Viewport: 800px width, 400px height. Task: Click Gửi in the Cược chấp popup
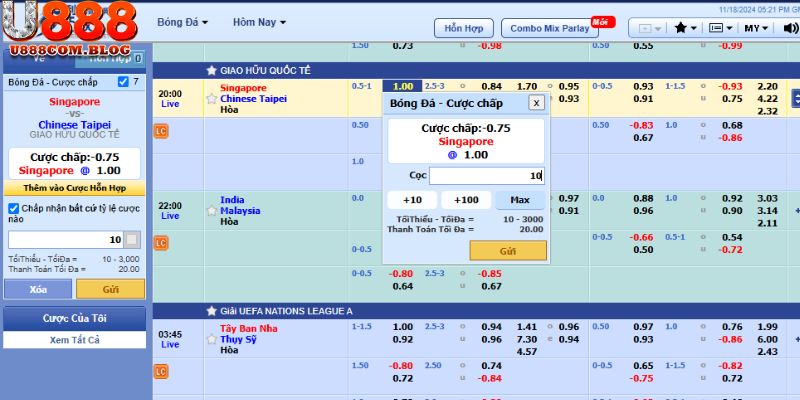click(508, 251)
